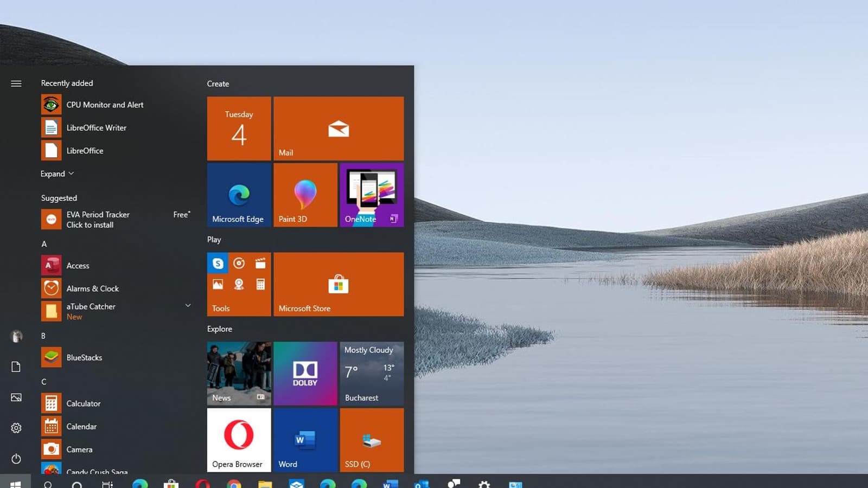Install suggested EVA Period Tracker app
The width and height of the screenshot is (868, 488).
[117, 220]
